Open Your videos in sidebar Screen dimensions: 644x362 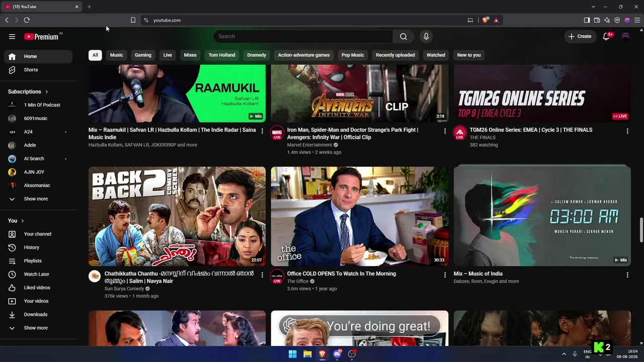[38, 301]
